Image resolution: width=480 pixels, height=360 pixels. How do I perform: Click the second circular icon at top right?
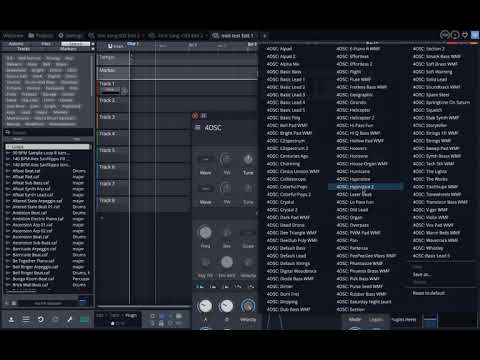pyautogui.click(x=455, y=35)
